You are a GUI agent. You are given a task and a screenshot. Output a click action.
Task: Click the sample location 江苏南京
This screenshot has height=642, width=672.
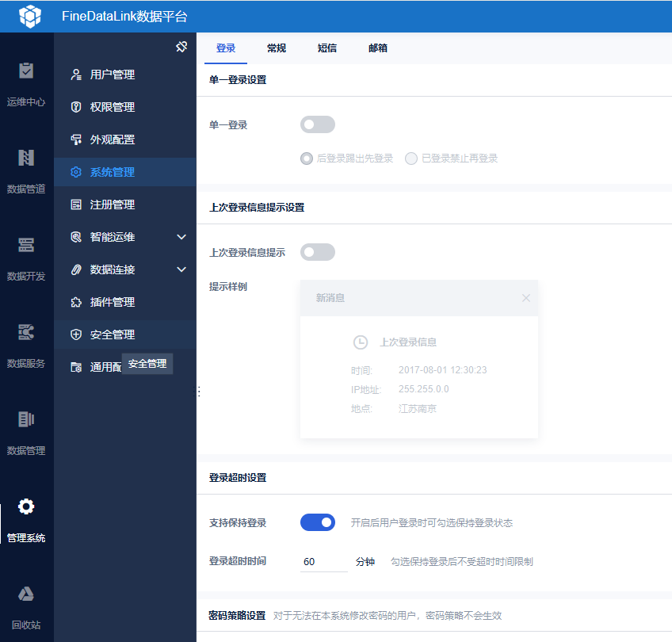tap(418, 409)
